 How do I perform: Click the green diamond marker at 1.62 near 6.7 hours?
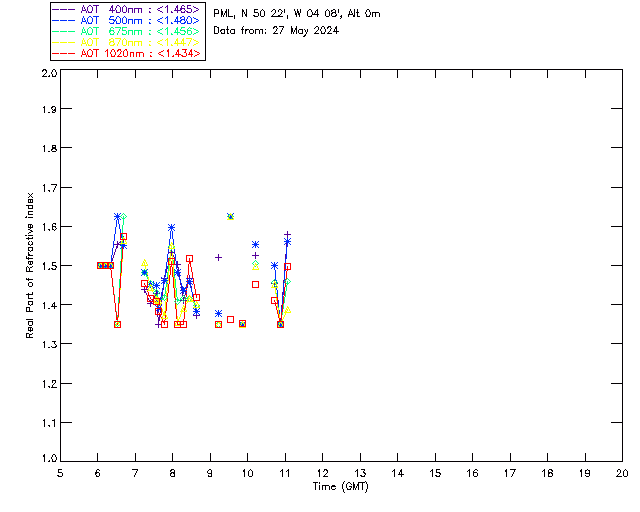click(x=124, y=216)
